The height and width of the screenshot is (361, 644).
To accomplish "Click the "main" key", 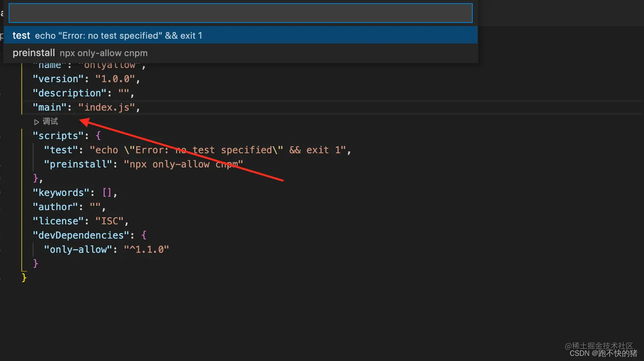I will (50, 107).
